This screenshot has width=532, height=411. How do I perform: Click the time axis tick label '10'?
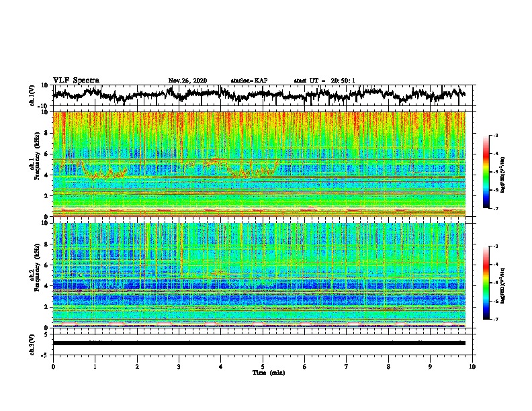(472, 367)
